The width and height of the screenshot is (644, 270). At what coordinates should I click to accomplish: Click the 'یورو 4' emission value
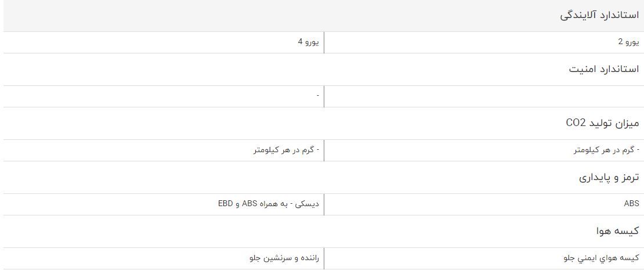pos(308,42)
